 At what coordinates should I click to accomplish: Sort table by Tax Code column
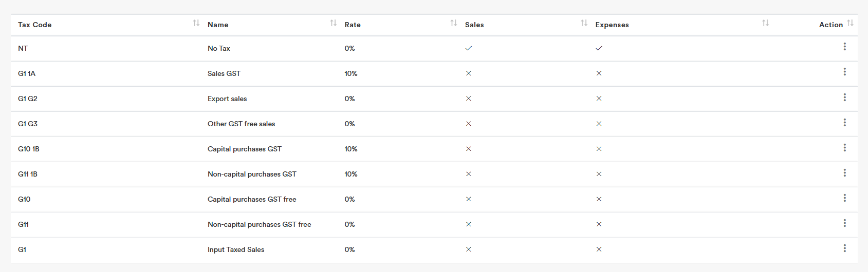click(196, 23)
